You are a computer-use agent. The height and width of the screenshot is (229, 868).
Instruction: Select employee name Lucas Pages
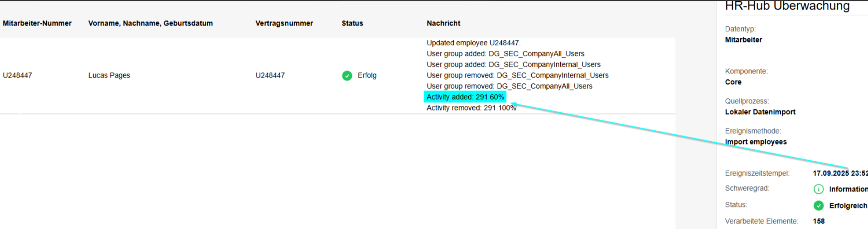pos(109,76)
